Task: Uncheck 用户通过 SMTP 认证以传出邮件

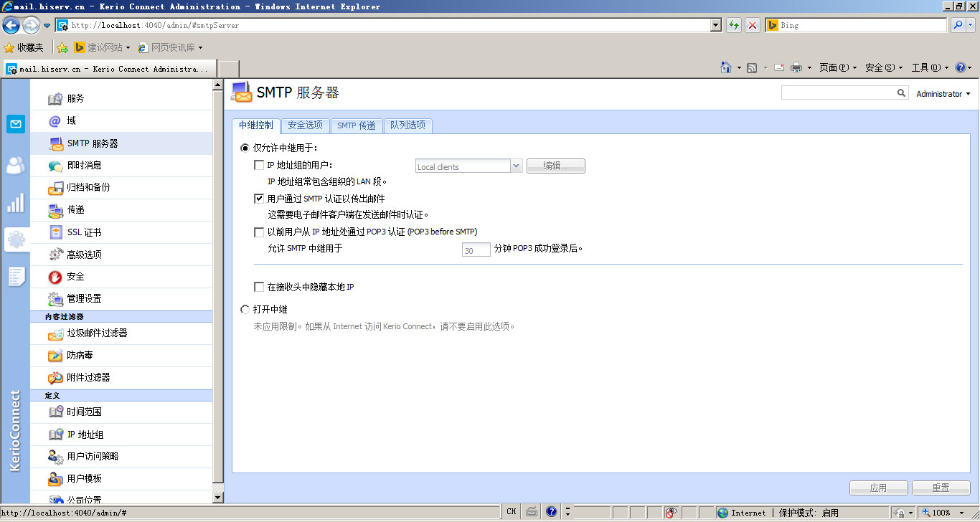Action: 260,199
